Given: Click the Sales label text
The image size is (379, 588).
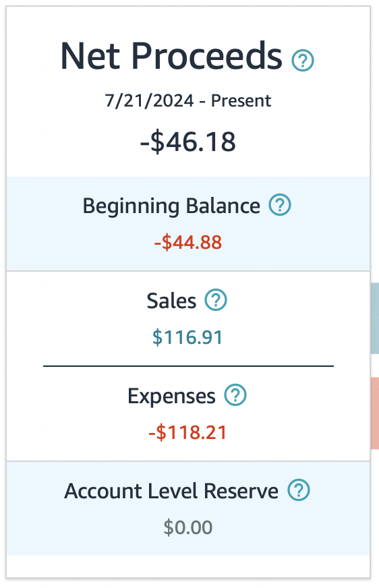Looking at the screenshot, I should pos(171,301).
